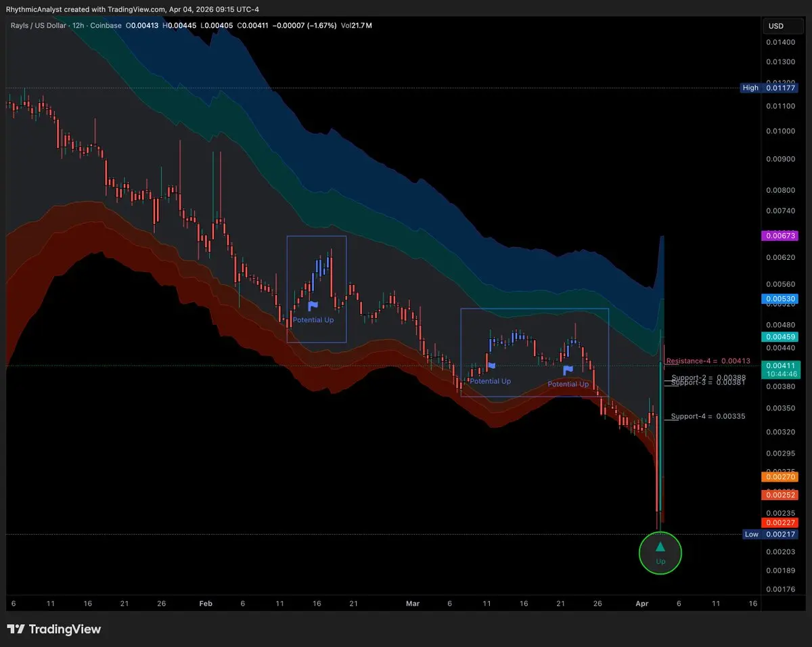
Task: Click the Support-3 = 0.00381 label
Action: (708, 383)
